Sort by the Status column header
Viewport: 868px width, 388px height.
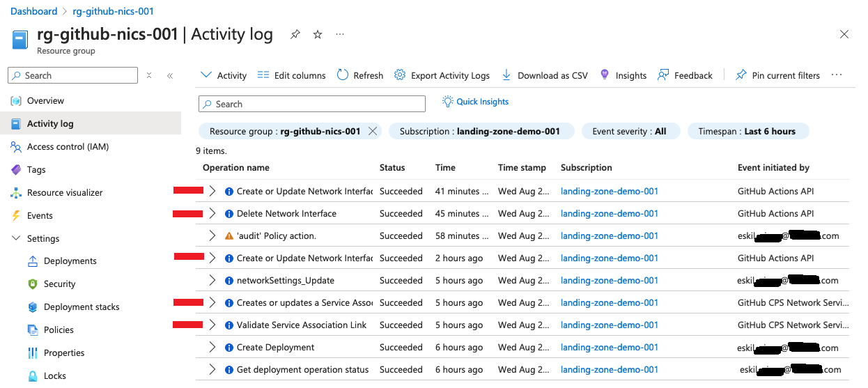(x=392, y=168)
